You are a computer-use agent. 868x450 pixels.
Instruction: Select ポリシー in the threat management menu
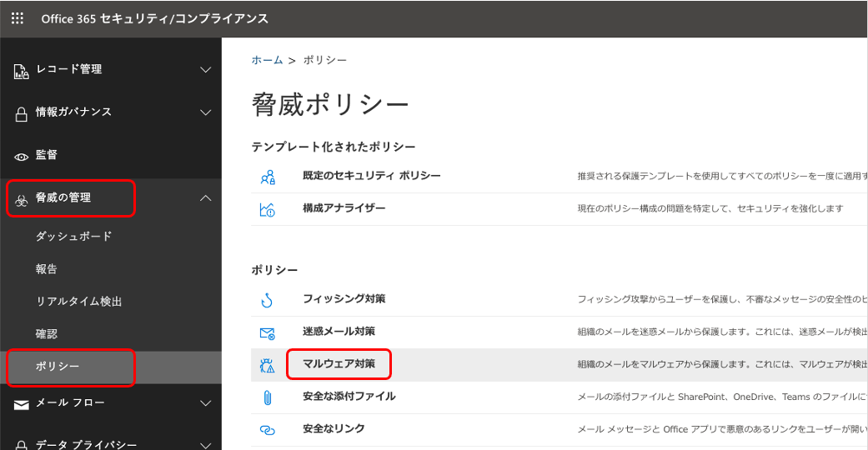[x=58, y=367]
